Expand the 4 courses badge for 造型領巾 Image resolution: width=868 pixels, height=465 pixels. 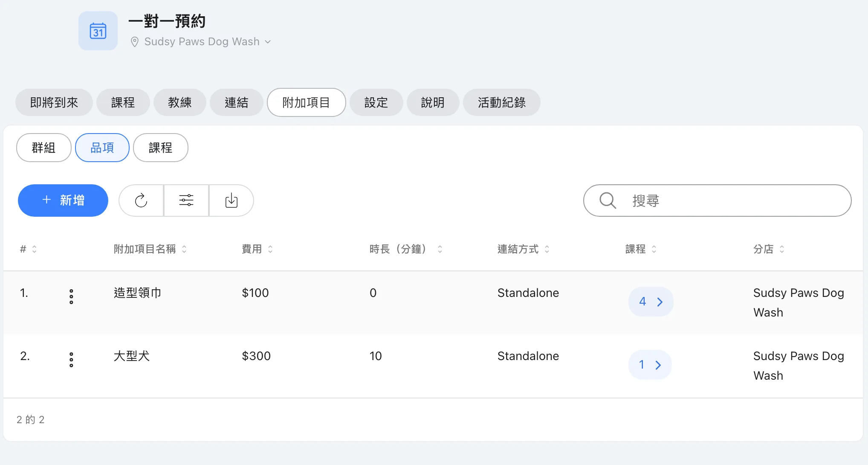(x=651, y=302)
